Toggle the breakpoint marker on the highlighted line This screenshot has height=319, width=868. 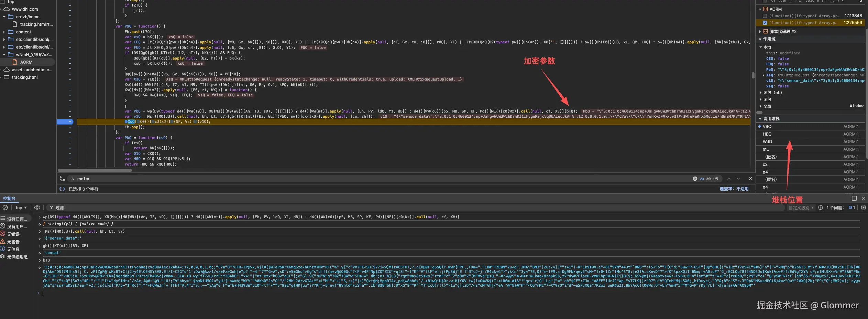(x=65, y=121)
